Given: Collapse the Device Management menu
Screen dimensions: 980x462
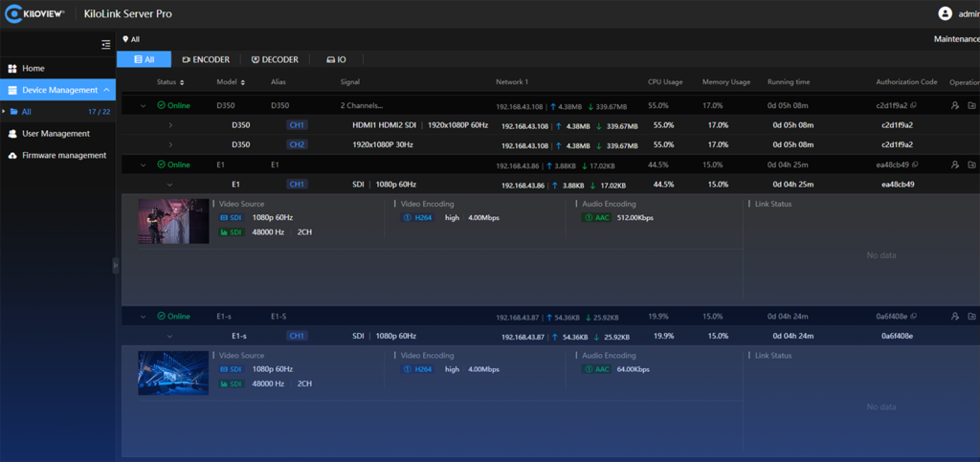Looking at the screenshot, I should pyautogui.click(x=105, y=90).
